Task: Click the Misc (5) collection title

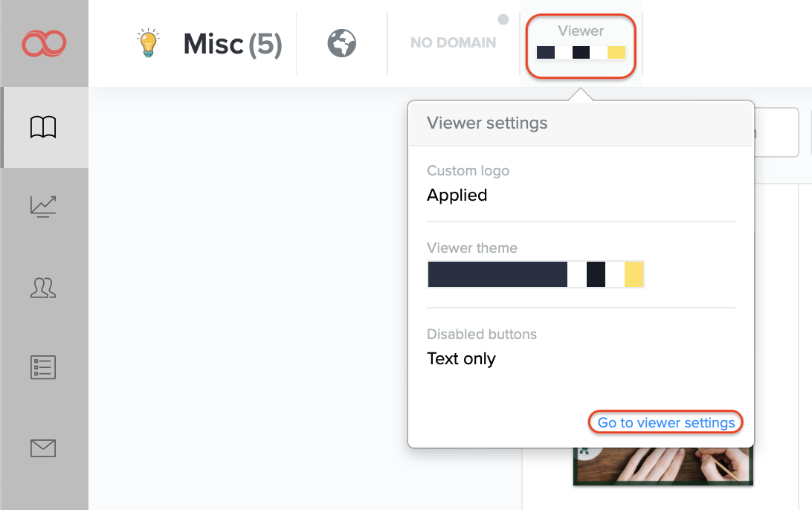Action: (x=233, y=45)
